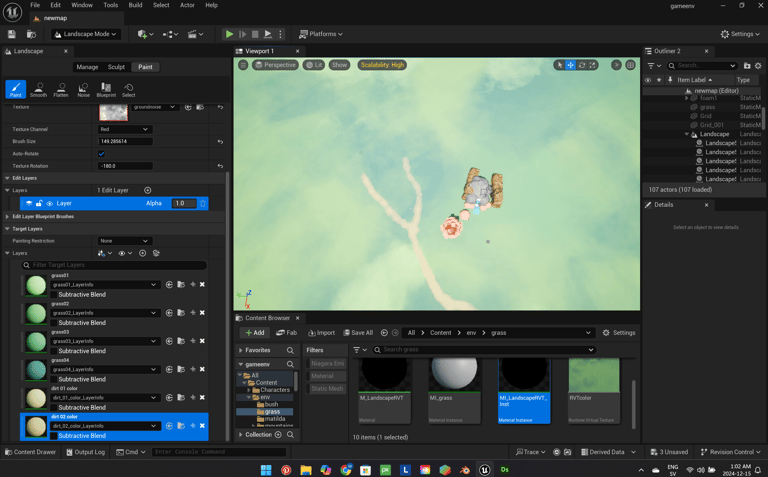Choose the Blueprint landscape tool

coord(106,89)
